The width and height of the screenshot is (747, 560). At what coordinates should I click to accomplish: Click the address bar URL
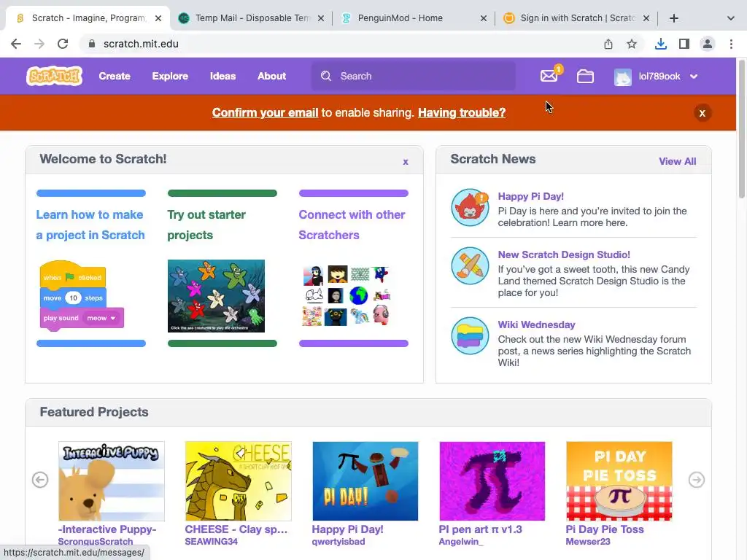pos(141,44)
